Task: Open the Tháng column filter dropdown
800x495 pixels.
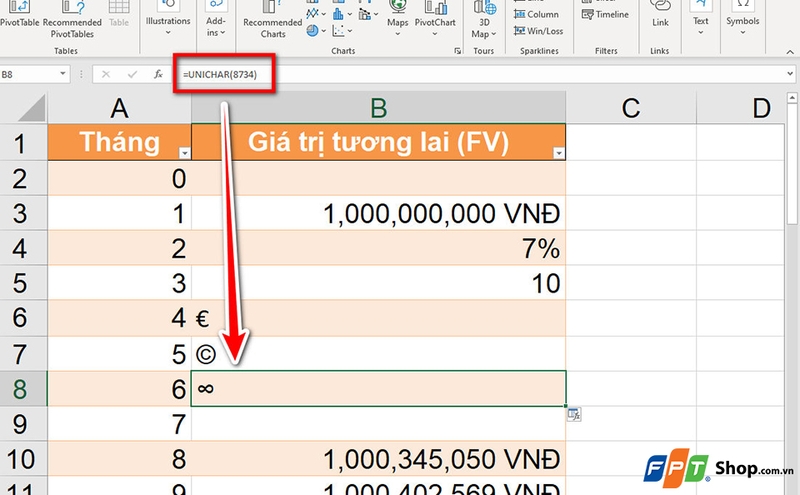Action: click(x=184, y=153)
